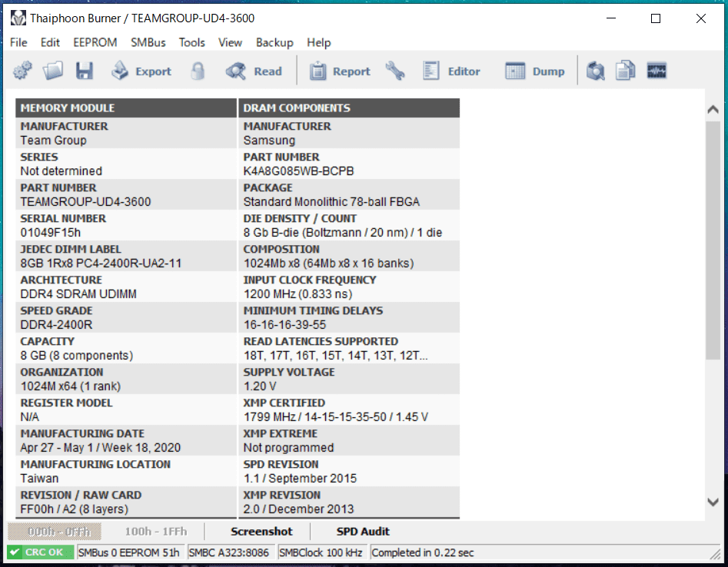Click the Screenshot button
This screenshot has height=567, width=728.
click(261, 531)
